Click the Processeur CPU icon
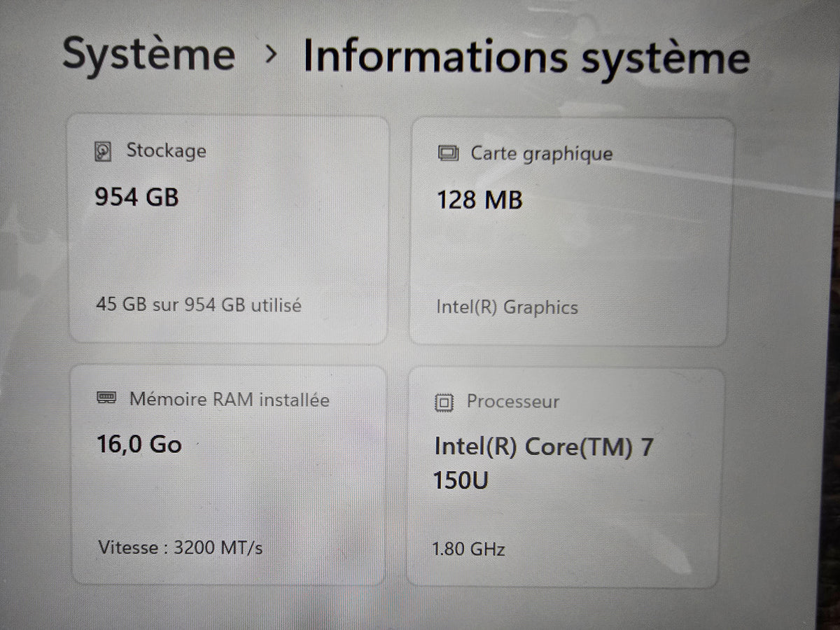The height and width of the screenshot is (630, 840). (x=444, y=402)
